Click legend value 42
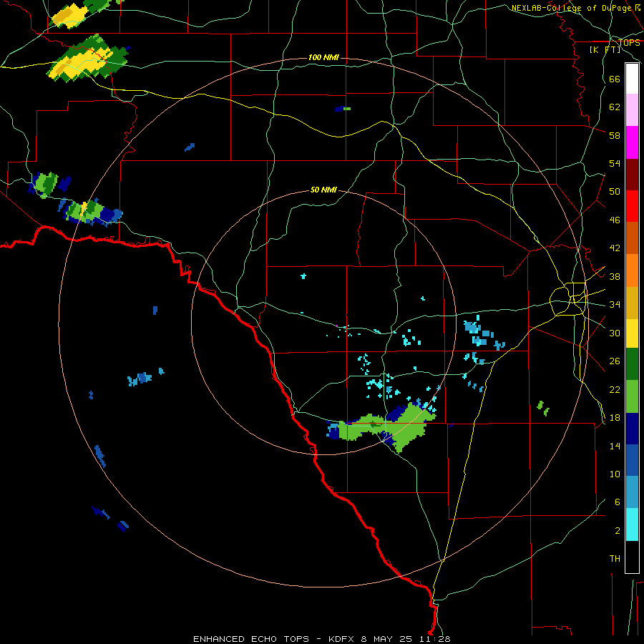 tap(615, 248)
